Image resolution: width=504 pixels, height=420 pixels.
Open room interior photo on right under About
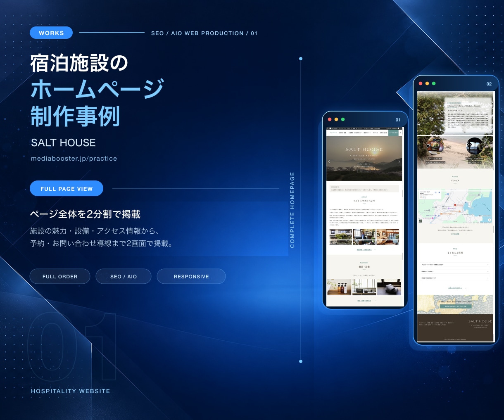coord(388,237)
